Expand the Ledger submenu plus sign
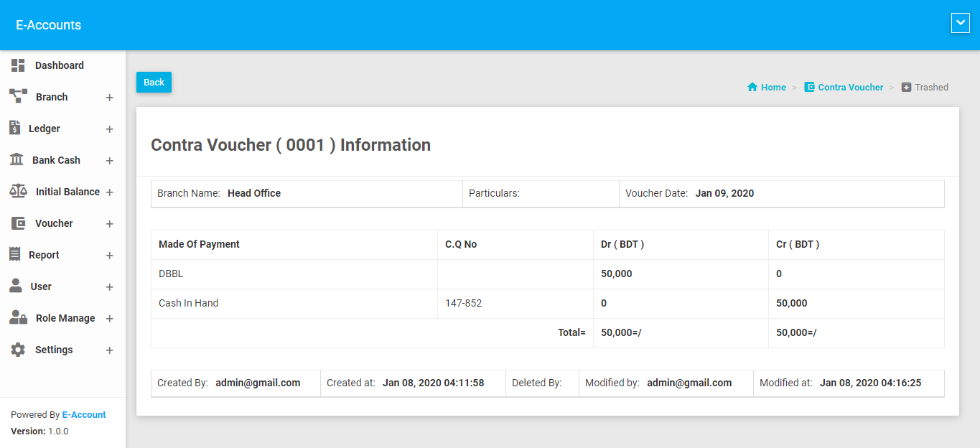 coord(110,129)
